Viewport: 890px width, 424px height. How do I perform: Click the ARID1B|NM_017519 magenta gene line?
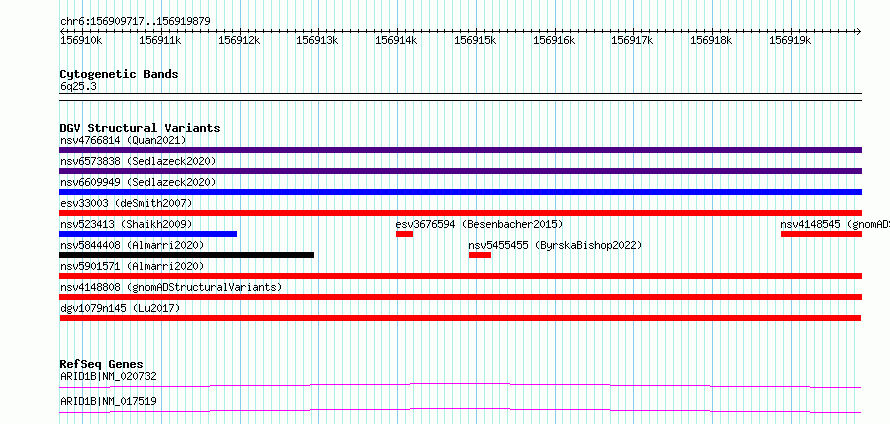tap(460, 410)
